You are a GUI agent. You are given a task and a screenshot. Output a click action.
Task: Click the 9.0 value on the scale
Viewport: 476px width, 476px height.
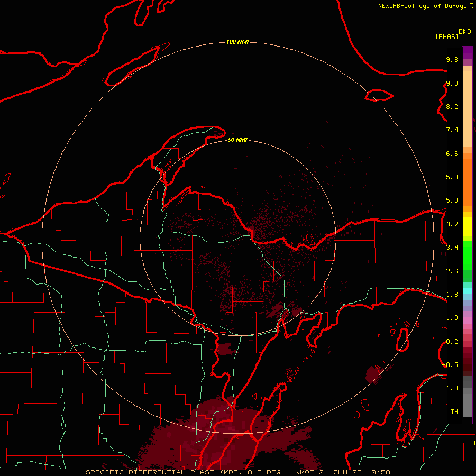click(x=452, y=83)
